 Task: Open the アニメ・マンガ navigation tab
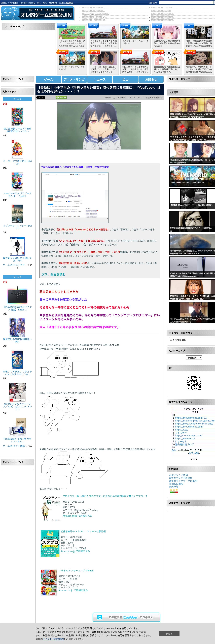tap(74, 79)
